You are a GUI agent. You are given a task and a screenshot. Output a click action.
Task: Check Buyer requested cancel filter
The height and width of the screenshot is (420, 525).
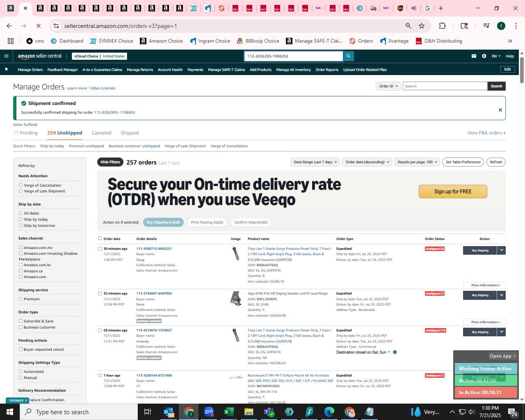click(21, 349)
